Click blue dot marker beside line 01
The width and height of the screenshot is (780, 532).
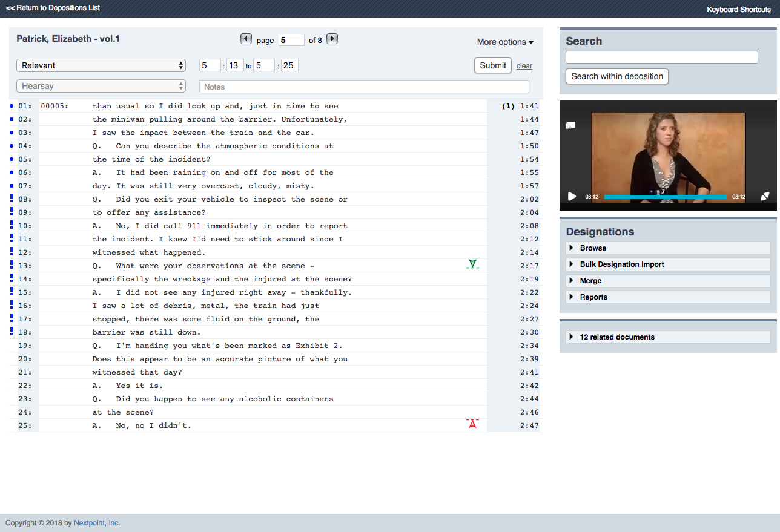(12, 106)
